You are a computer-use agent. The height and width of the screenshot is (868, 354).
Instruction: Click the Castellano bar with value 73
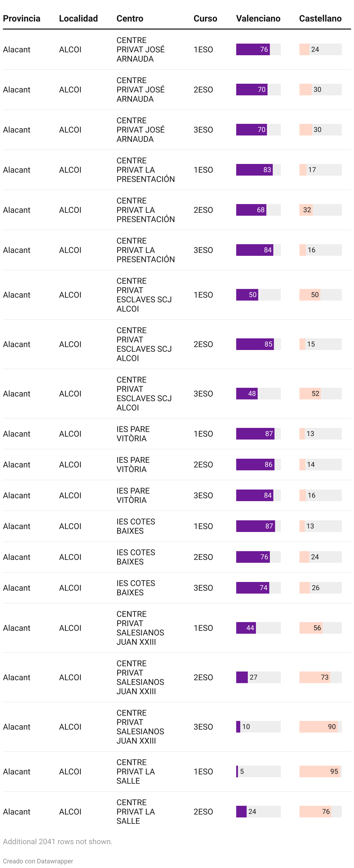[315, 677]
